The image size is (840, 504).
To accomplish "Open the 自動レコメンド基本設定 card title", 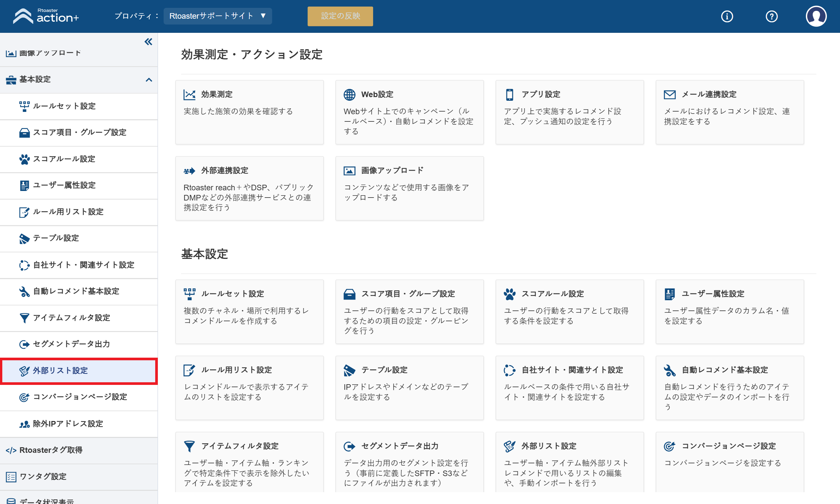I will (x=724, y=370).
